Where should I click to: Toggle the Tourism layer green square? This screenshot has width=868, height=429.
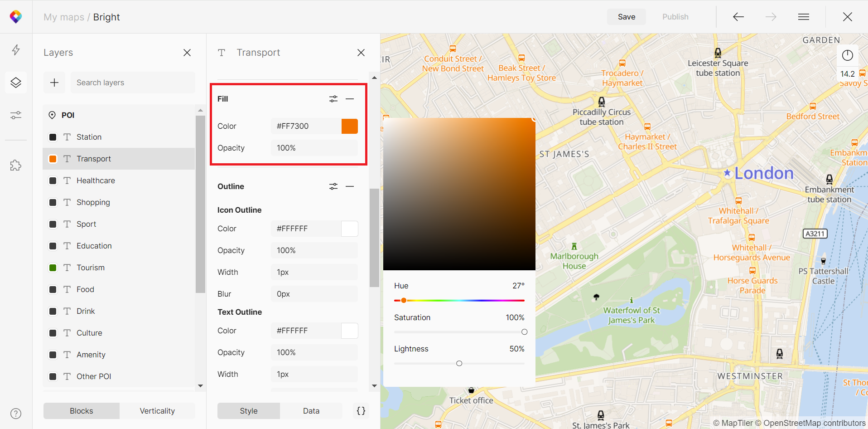pyautogui.click(x=53, y=268)
